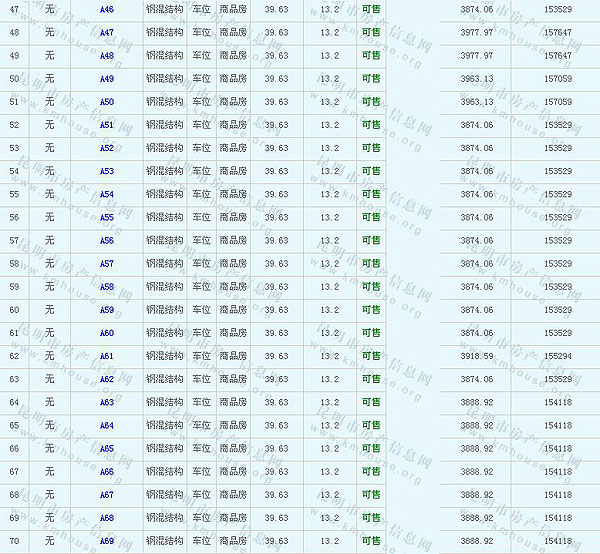Open the A69 link in the last row
The width and height of the screenshot is (600, 554).
coord(107,541)
